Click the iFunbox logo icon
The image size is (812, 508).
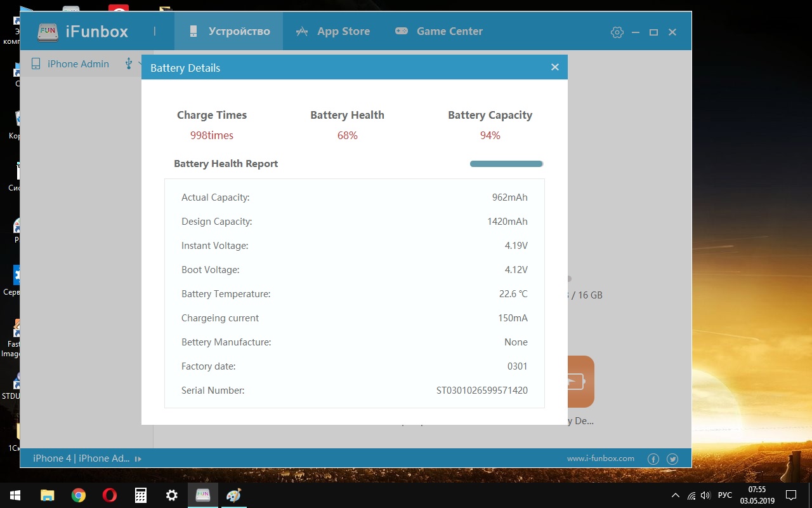tap(48, 31)
